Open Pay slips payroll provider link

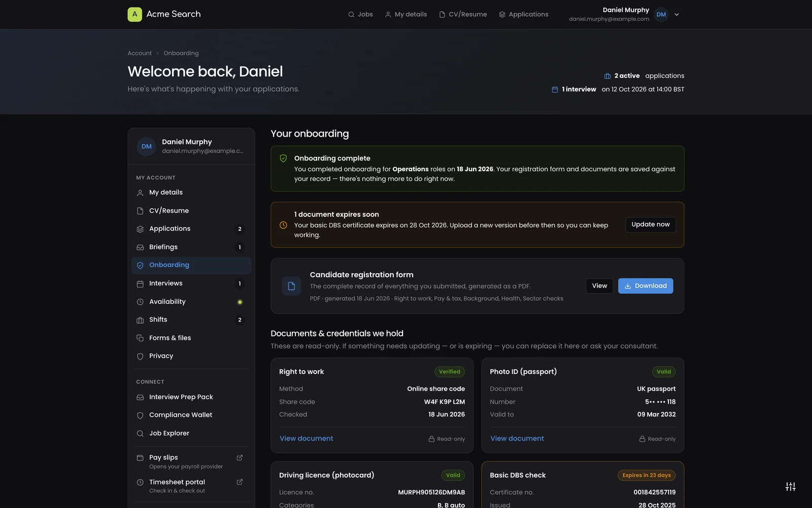[191, 462]
